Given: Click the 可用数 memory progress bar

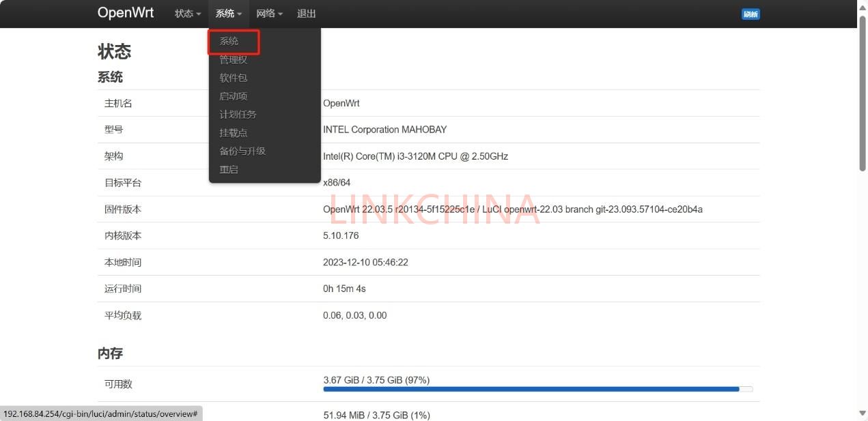Looking at the screenshot, I should (x=538, y=389).
